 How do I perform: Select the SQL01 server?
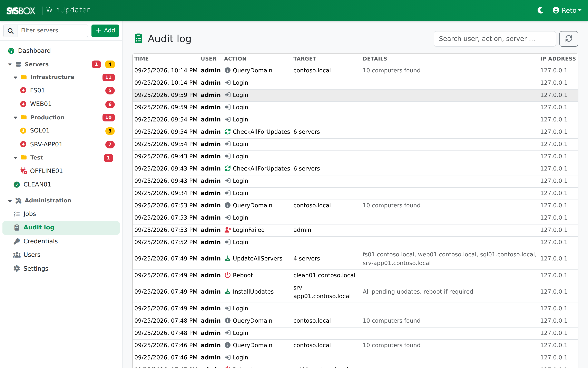coord(40,130)
